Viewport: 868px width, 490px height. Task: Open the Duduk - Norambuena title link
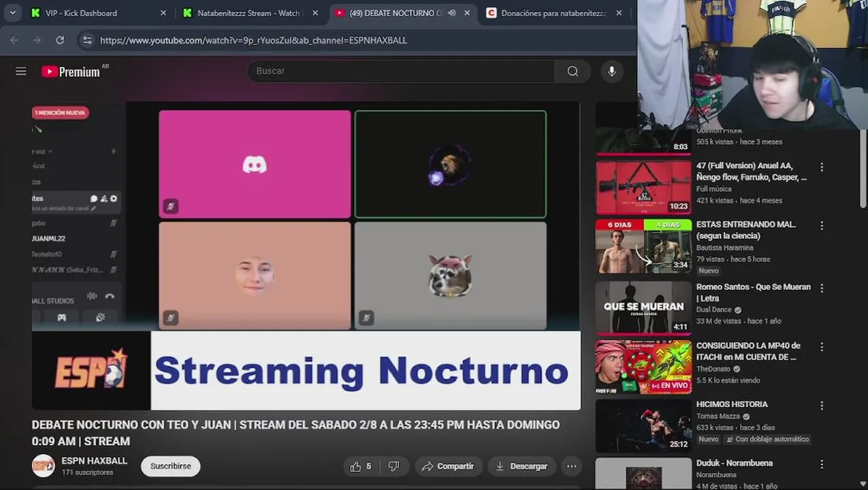[x=735, y=463]
